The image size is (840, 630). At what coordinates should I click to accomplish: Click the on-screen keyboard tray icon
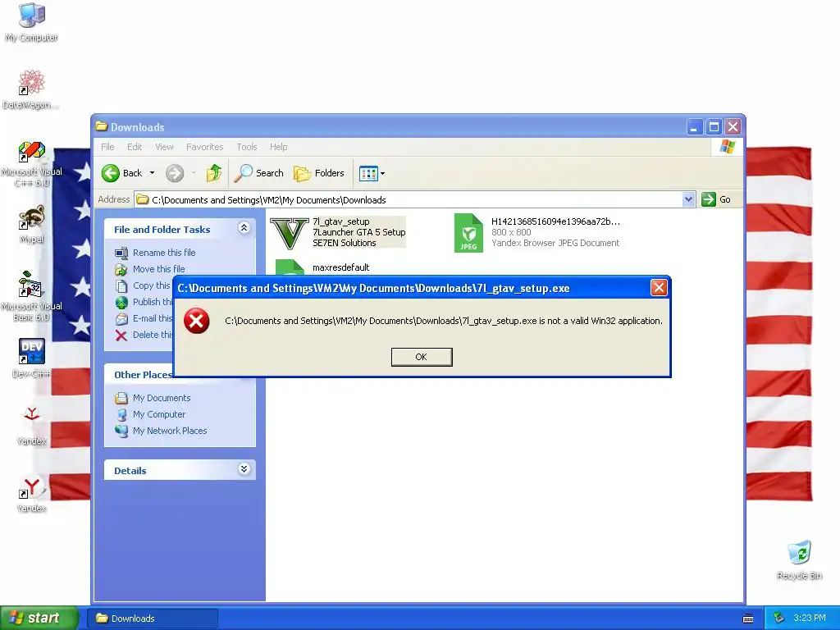coord(748,619)
